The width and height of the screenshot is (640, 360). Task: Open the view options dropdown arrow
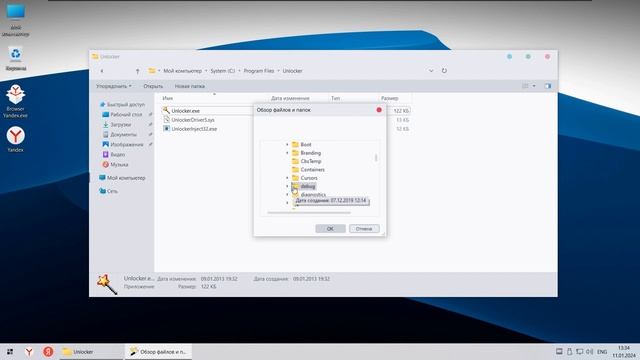click(534, 86)
